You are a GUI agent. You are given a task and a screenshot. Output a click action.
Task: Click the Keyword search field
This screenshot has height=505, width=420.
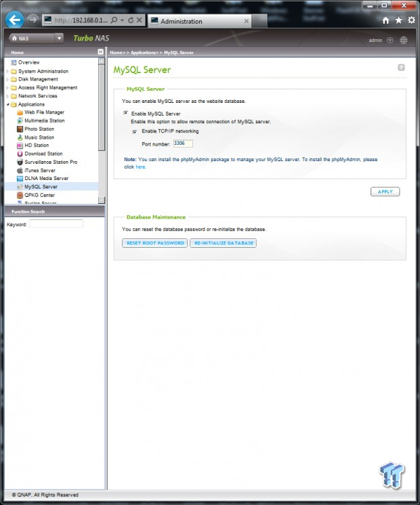point(56,224)
